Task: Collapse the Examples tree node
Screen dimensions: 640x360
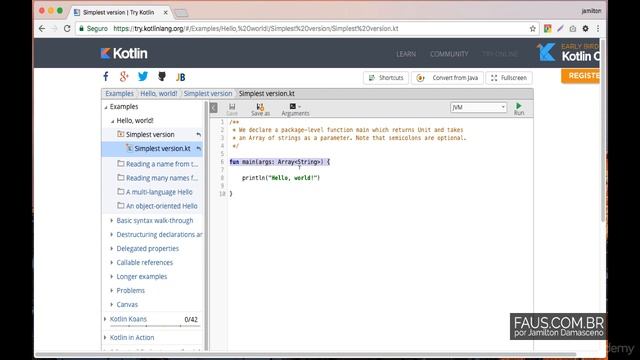Action: click(x=106, y=107)
